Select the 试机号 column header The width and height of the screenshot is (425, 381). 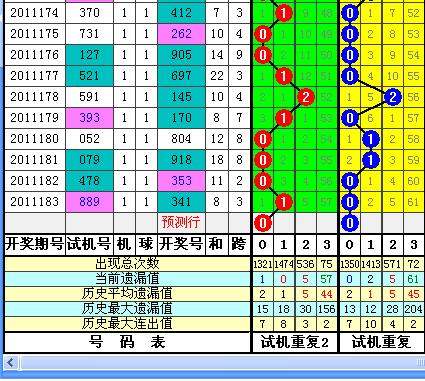[89, 244]
